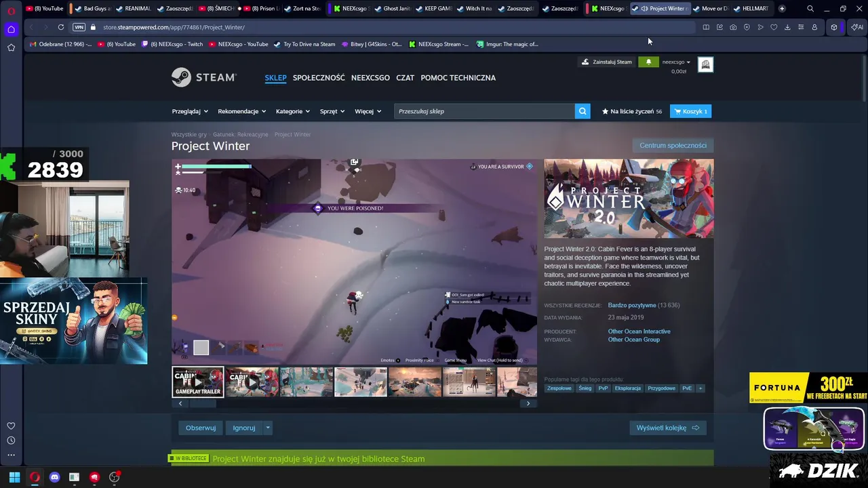Switch to the REANIMAL browser tab

(133, 9)
